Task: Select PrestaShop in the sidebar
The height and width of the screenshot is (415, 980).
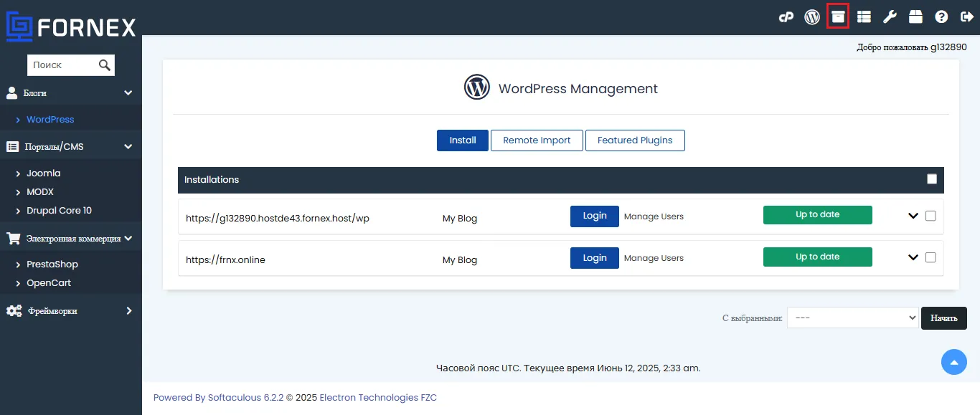Action: point(52,264)
